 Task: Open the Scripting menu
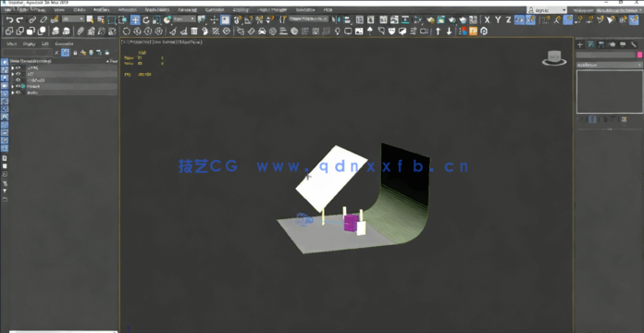pos(241,9)
